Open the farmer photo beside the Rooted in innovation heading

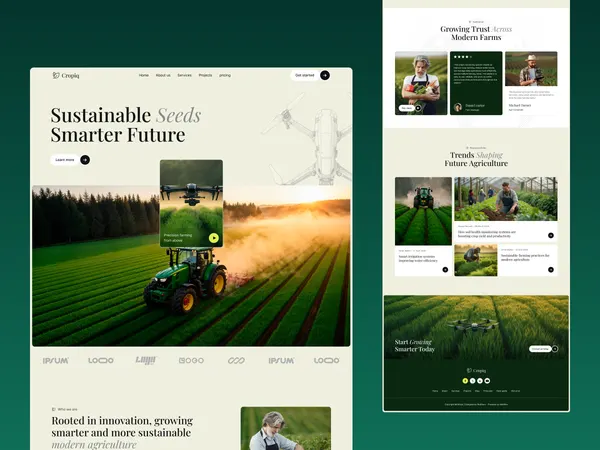click(x=286, y=428)
